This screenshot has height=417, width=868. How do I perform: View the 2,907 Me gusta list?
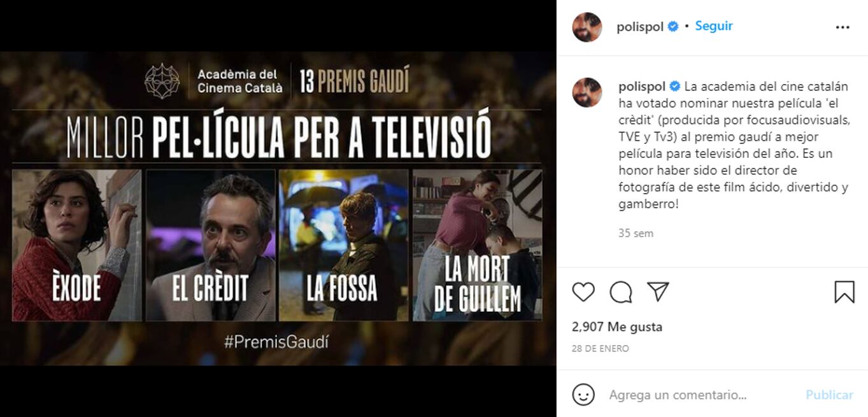(x=617, y=327)
